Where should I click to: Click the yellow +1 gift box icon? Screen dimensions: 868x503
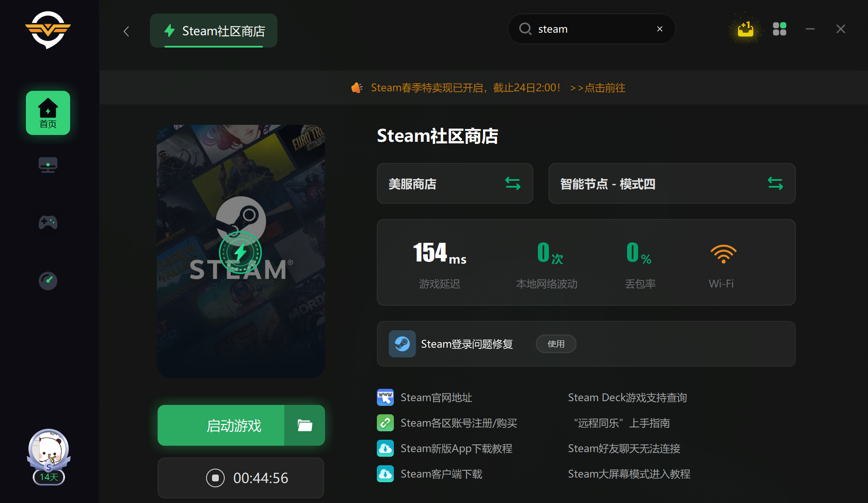[745, 29]
